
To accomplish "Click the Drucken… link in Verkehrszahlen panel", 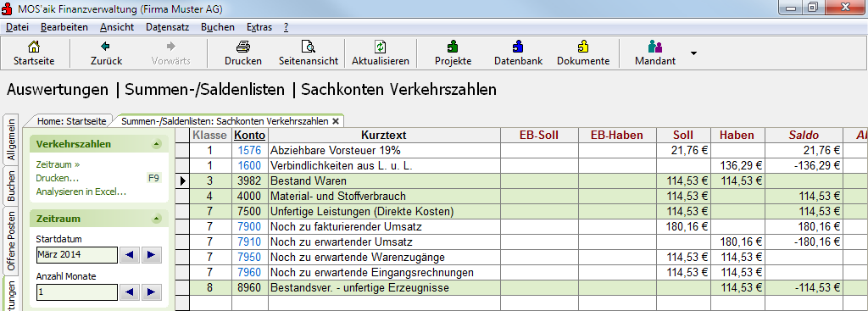I will [x=57, y=178].
